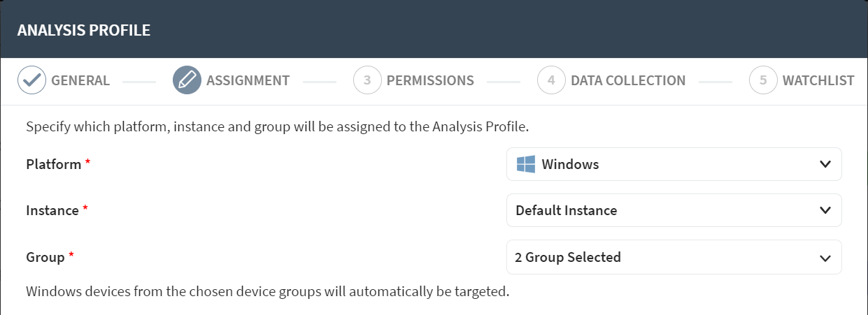
Task: Open the DATA COLLECTION step label
Action: (x=628, y=80)
